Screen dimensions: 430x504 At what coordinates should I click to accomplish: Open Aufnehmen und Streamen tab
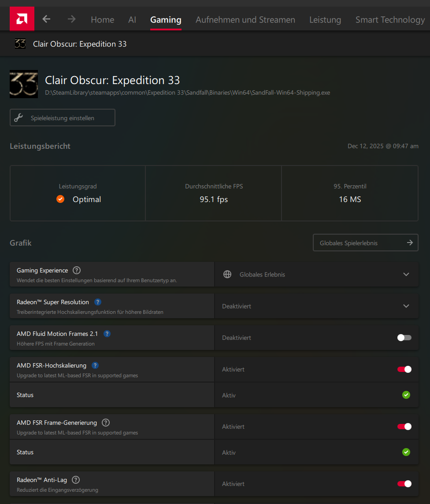tap(245, 20)
